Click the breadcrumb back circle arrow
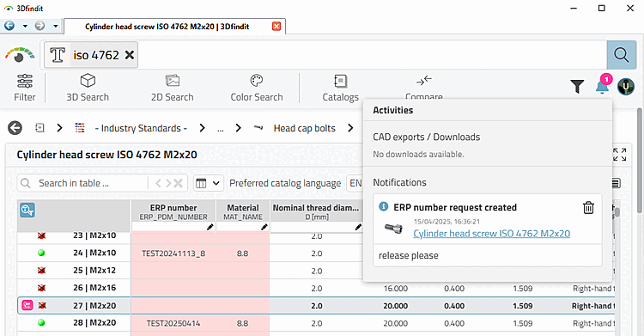This screenshot has height=336, width=644. 15,128
